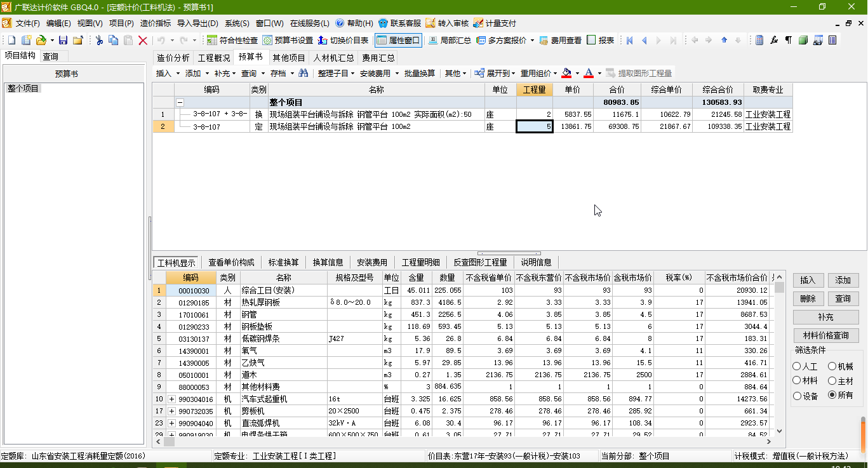The height and width of the screenshot is (468, 868).
Task: Open font color dropdown arrow
Action: point(599,73)
